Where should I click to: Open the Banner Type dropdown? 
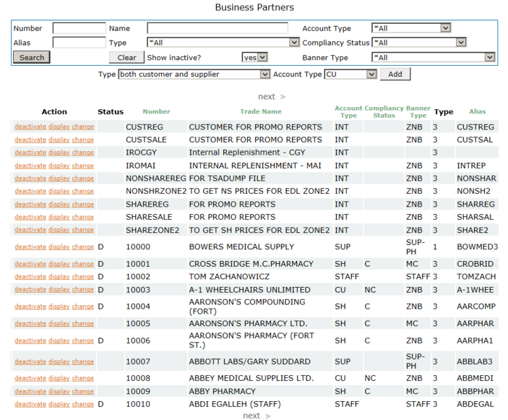[x=434, y=57]
